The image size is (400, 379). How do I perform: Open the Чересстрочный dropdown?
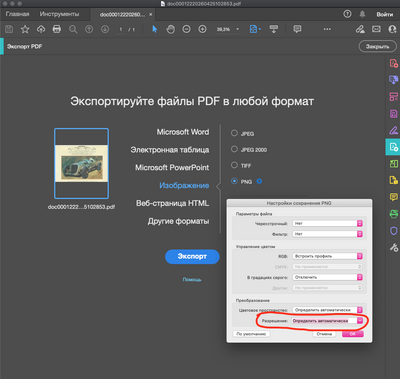pyautogui.click(x=327, y=223)
